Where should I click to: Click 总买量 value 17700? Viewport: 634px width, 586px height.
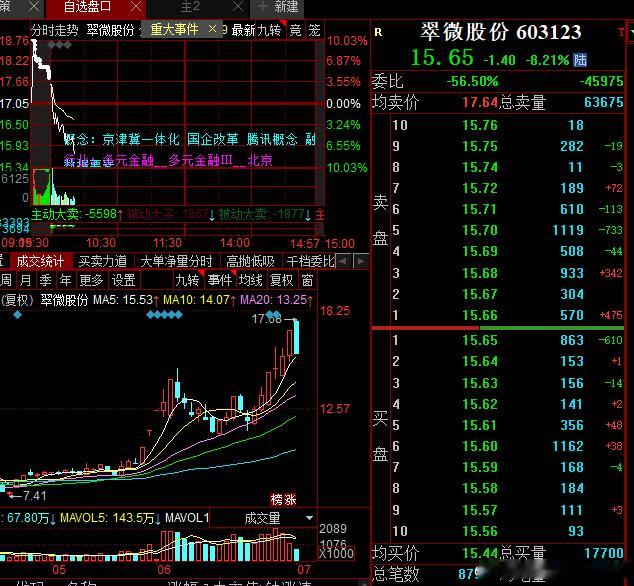(604, 553)
